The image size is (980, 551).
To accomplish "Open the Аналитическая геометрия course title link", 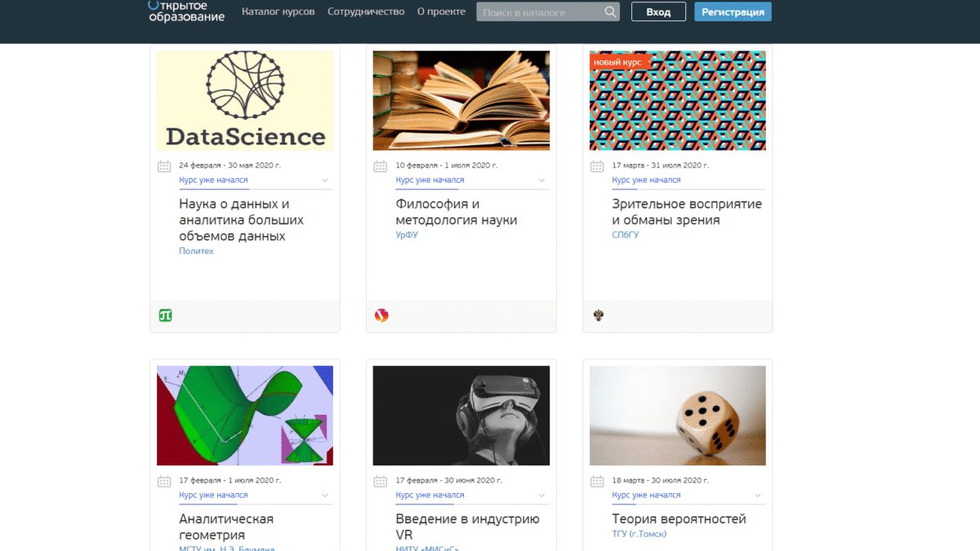I will point(226,527).
